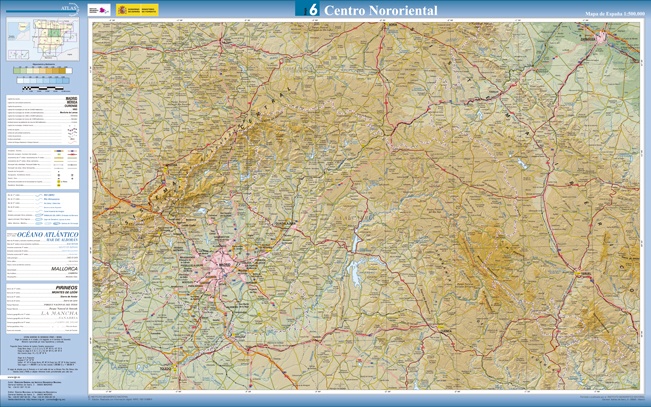The image size is (651, 407).
Task: Click the Instituto Geográfico Nacional logo
Action: click(x=95, y=9)
